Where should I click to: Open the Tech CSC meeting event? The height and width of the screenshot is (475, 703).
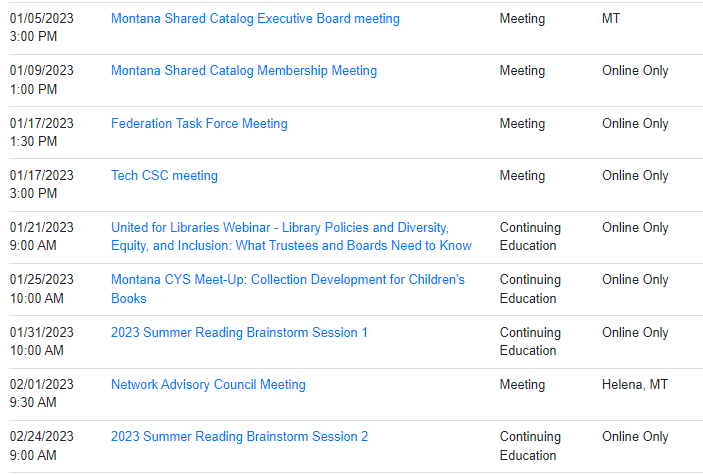coord(164,176)
